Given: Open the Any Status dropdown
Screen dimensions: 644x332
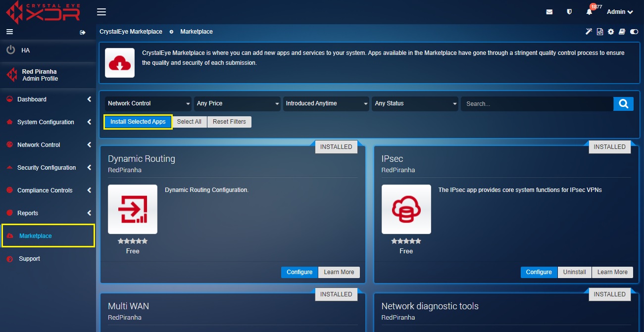Looking at the screenshot, I should tap(415, 103).
